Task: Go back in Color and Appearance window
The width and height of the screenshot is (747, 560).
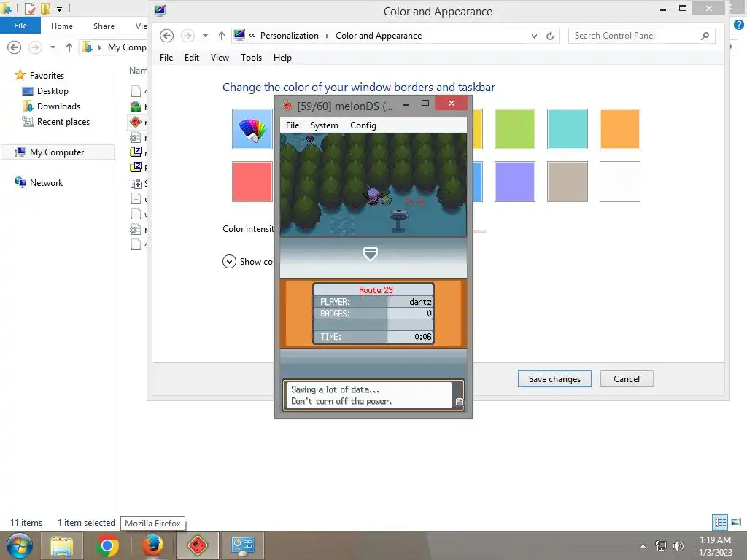Action: coord(167,36)
